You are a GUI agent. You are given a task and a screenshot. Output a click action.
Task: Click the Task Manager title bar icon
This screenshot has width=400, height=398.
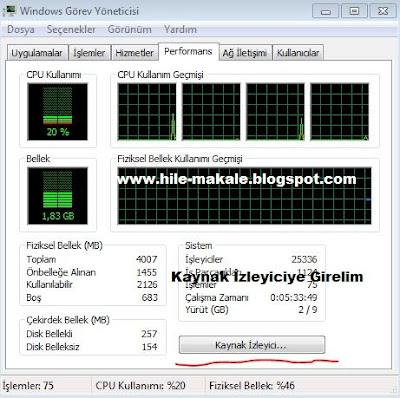coord(9,11)
